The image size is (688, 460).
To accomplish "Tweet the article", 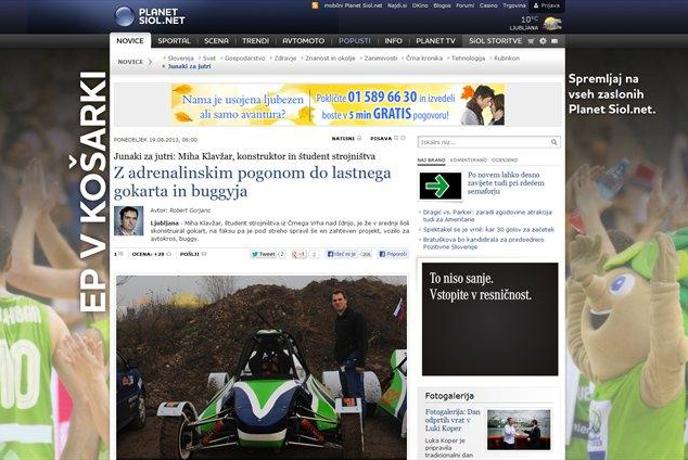I will point(262,254).
